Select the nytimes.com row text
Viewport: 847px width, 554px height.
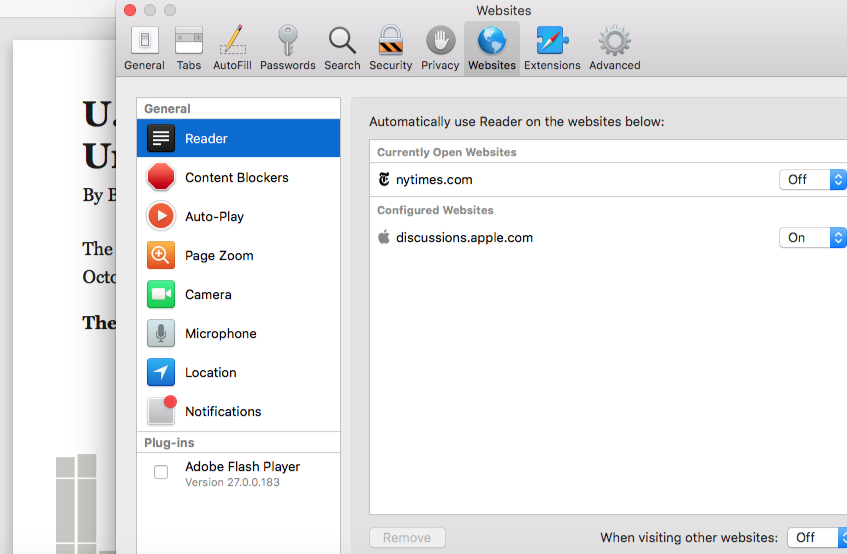click(434, 180)
